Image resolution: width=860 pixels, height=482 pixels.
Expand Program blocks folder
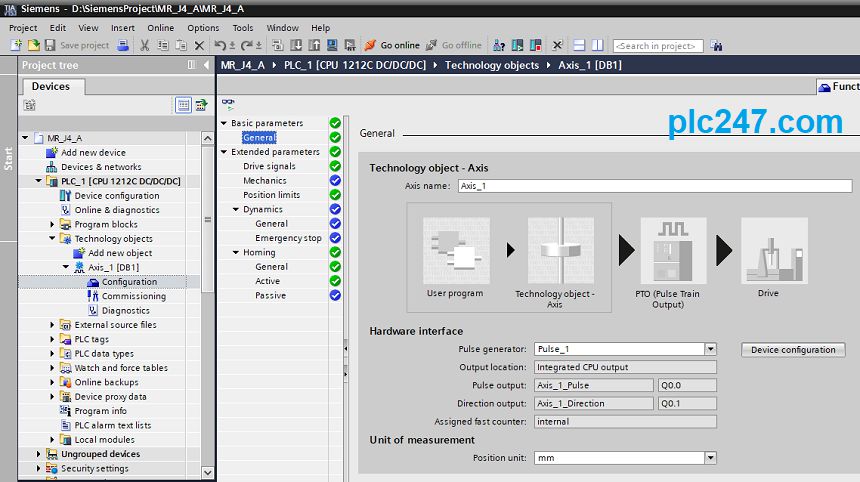pyautogui.click(x=52, y=224)
